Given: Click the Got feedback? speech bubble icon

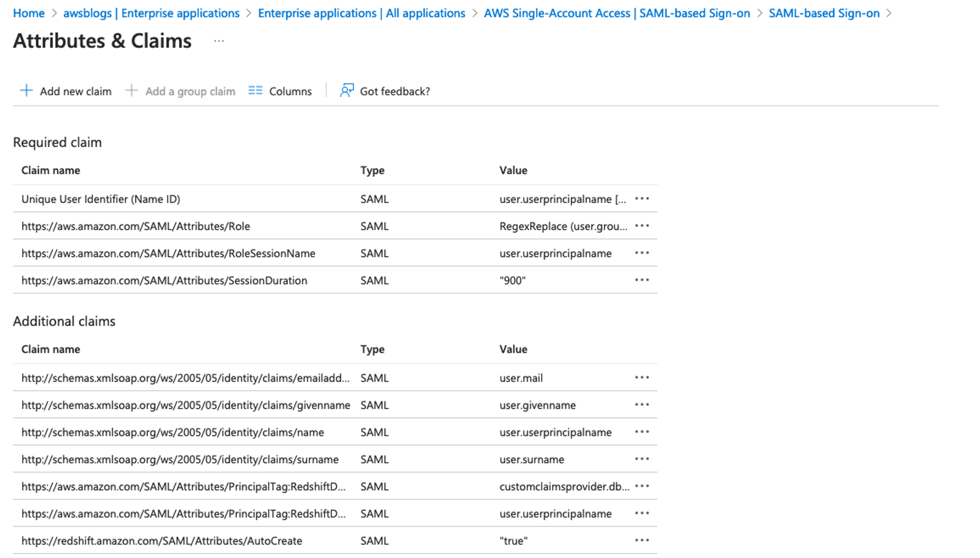Looking at the screenshot, I should 347,91.
